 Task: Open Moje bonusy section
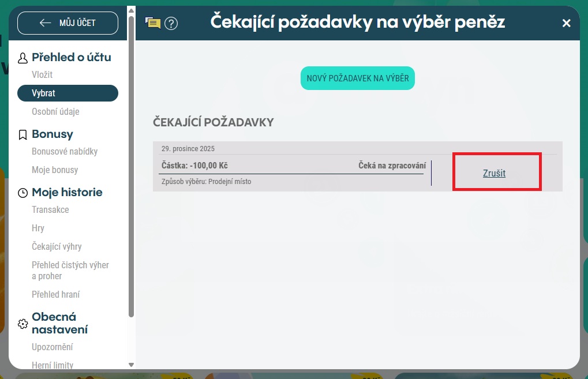click(x=55, y=170)
